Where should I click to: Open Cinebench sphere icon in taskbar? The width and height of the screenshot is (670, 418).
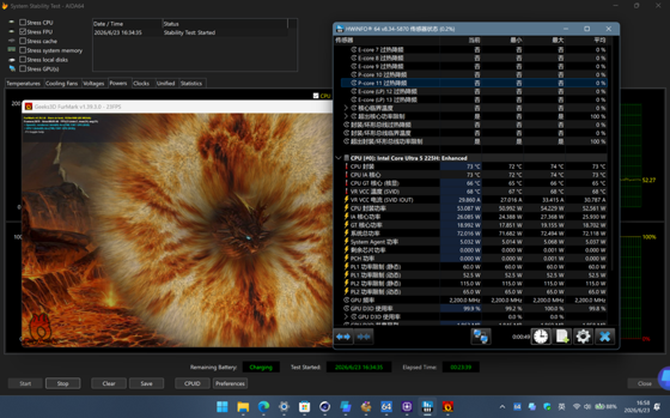coord(325,407)
